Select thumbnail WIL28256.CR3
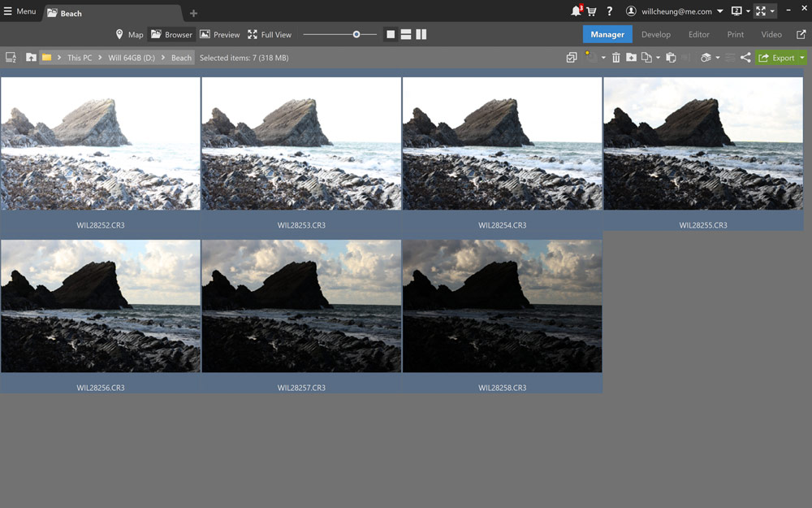812x508 pixels. pos(101,306)
